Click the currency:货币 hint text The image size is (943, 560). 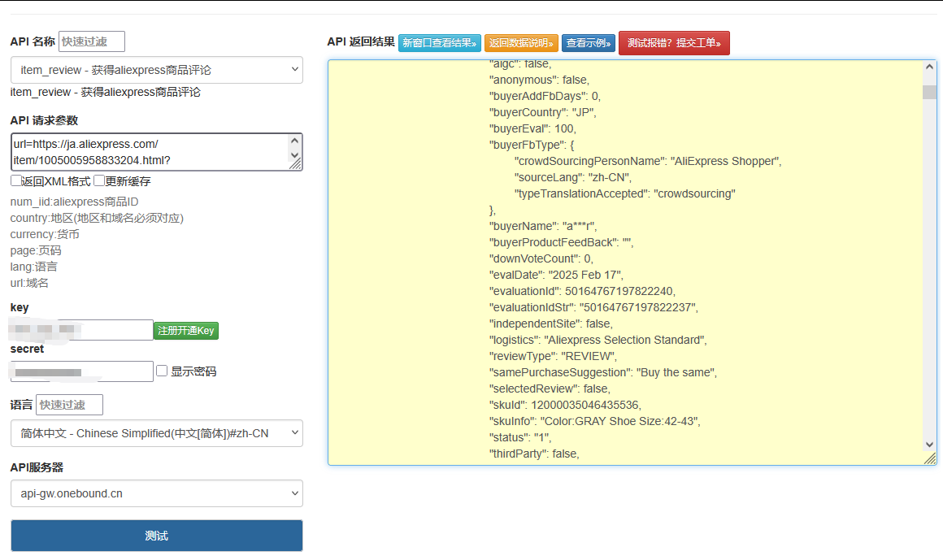(45, 234)
